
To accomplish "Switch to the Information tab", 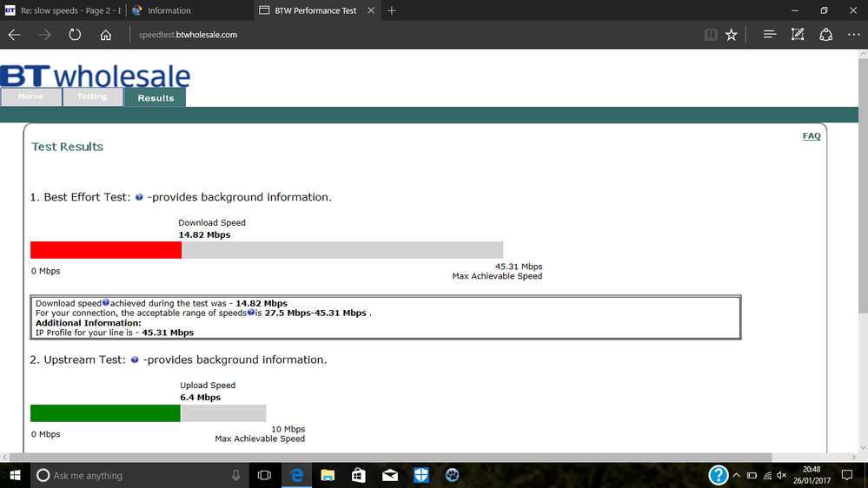I will tap(190, 10).
